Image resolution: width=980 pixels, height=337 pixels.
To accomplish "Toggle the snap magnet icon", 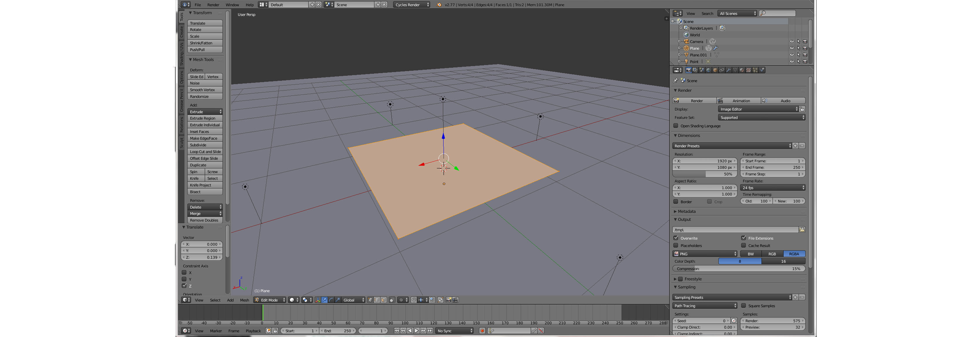I will pos(414,300).
